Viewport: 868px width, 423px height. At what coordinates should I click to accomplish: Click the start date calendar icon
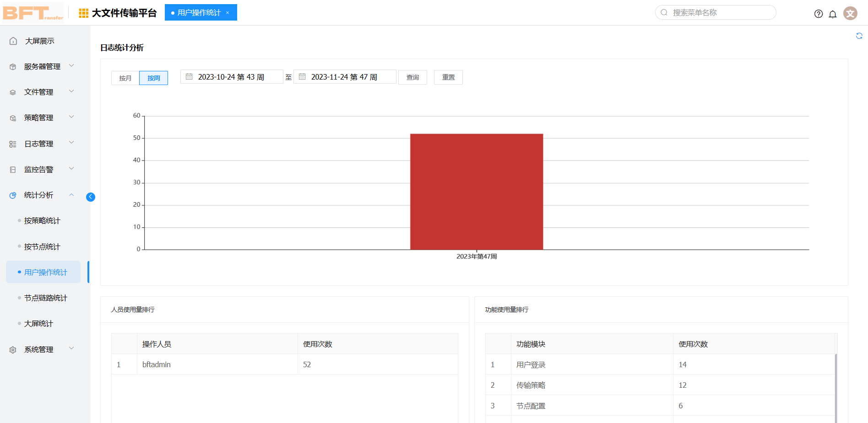point(189,77)
